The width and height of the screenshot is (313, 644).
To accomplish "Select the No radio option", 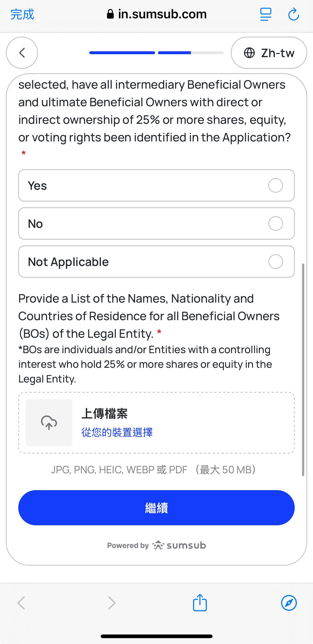I will [x=275, y=223].
